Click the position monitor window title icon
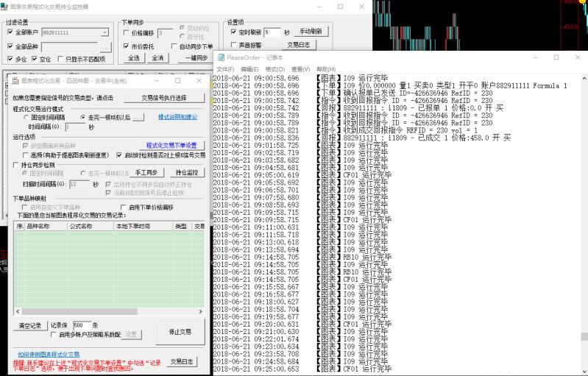This screenshot has width=588, height=376. (x=5, y=7)
